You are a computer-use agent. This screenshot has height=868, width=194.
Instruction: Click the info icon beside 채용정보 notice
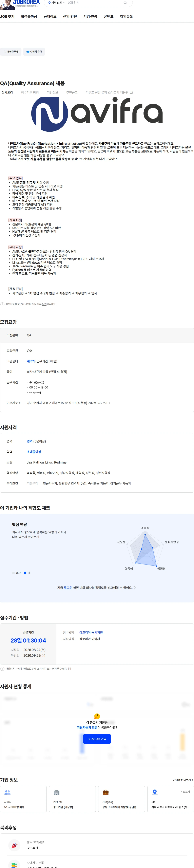(2, 304)
